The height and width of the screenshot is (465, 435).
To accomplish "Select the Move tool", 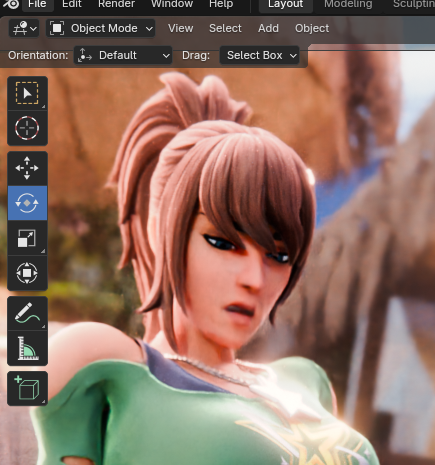I will 27,168.
